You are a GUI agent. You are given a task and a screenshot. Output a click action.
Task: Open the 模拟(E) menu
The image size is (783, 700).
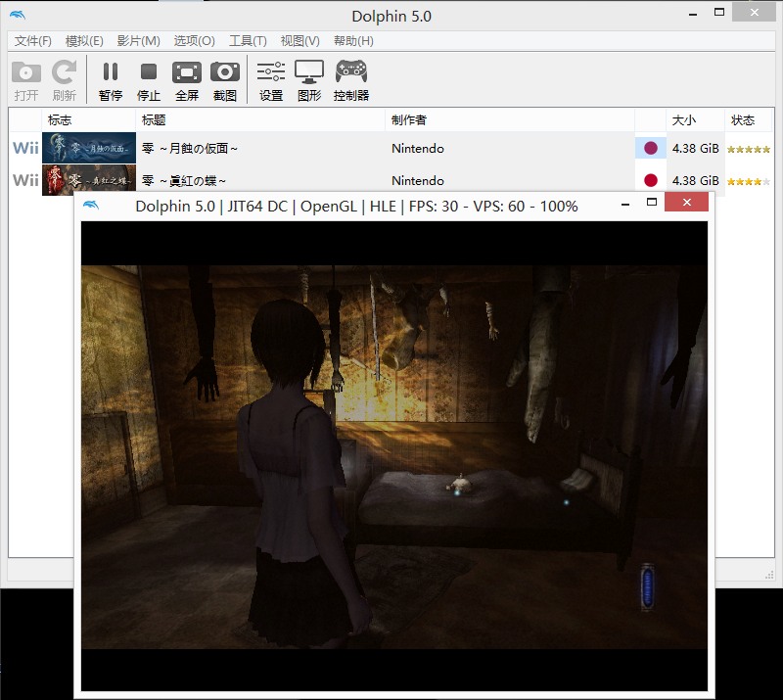(84, 41)
